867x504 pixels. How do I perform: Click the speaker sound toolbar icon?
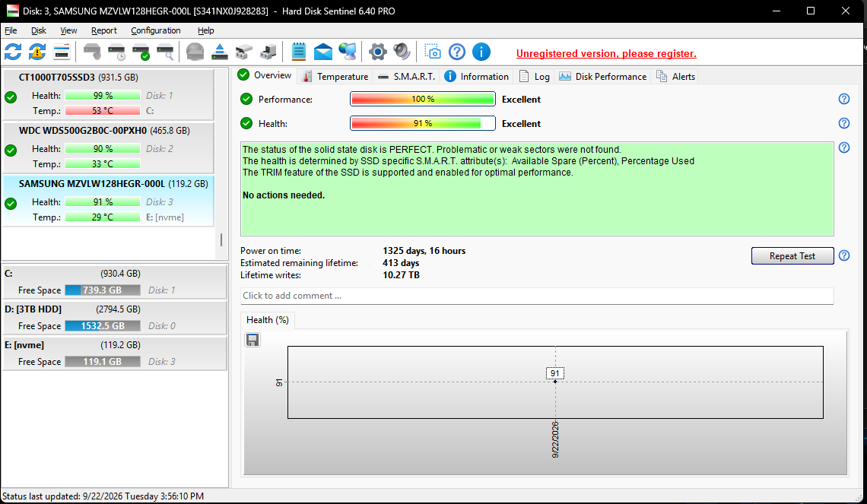[x=402, y=52]
